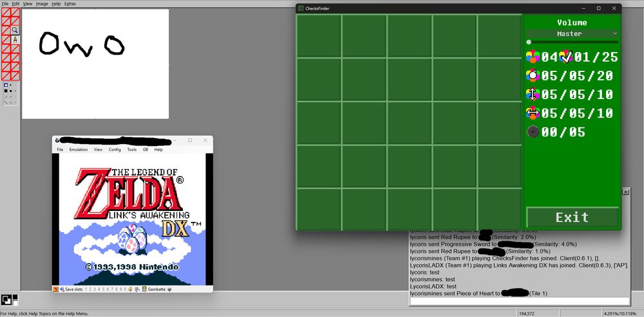This screenshot has height=317, width=644.
Task: Select save slot 1 in emulator status bar
Action: click(86, 289)
